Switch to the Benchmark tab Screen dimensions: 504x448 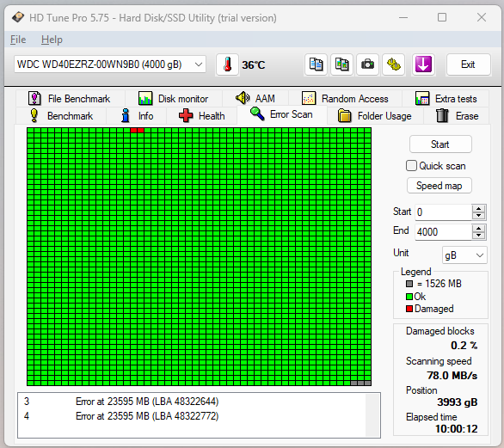61,116
